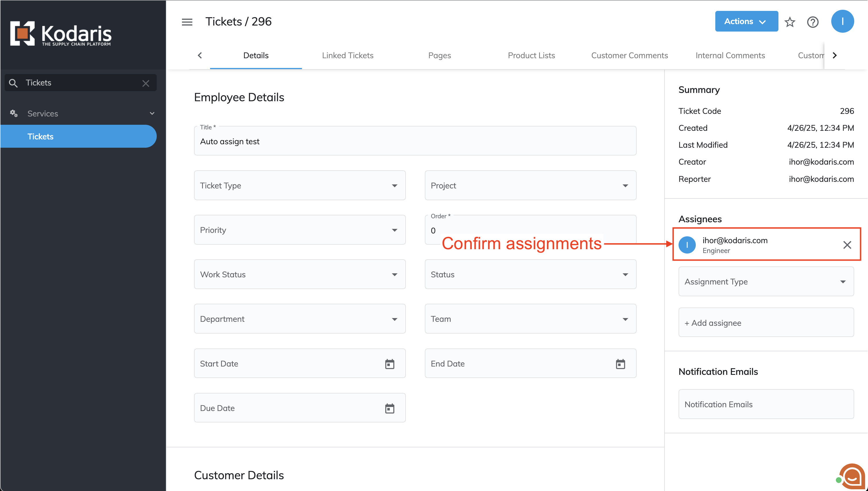Screen dimensions: 868x491
Task: Clear the Tickets sidebar search
Action: point(146,83)
